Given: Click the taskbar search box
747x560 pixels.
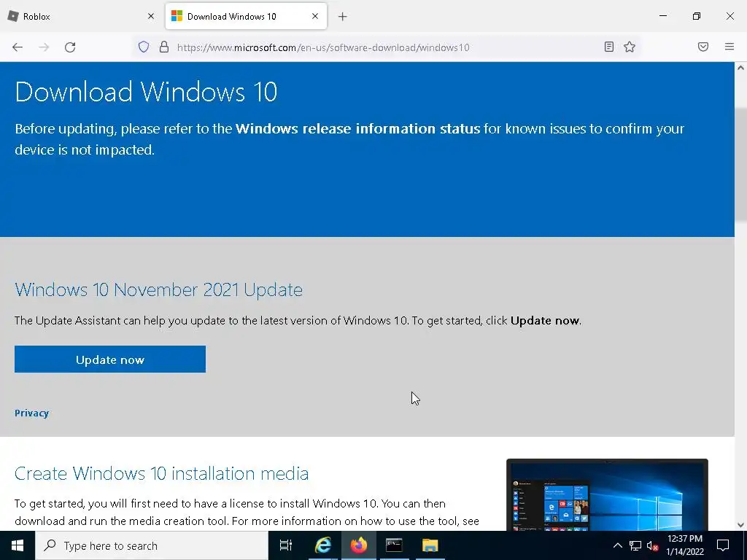Looking at the screenshot, I should coord(152,545).
